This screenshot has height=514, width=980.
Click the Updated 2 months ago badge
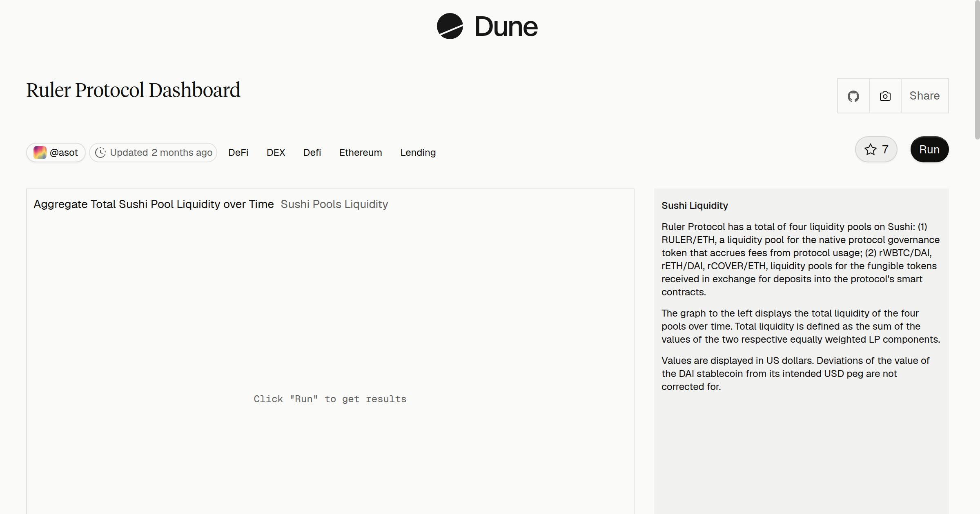(153, 153)
